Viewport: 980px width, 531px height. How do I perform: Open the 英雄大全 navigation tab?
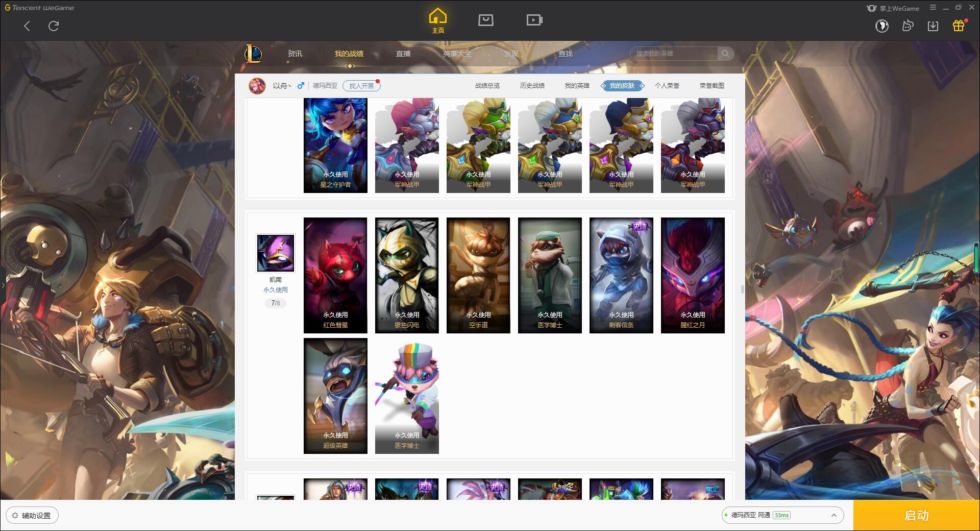click(x=457, y=54)
